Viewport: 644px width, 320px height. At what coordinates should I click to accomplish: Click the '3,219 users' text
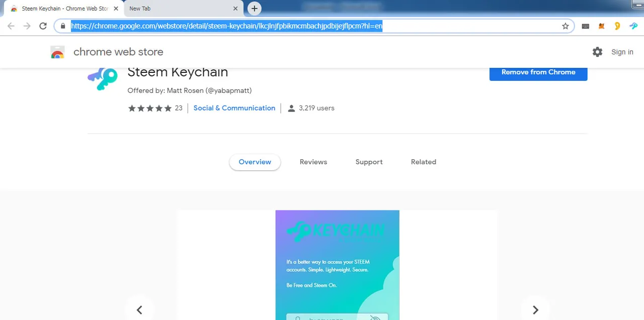click(x=316, y=108)
